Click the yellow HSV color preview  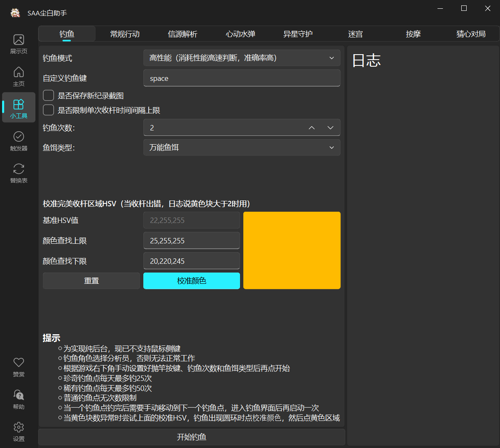[x=292, y=250]
